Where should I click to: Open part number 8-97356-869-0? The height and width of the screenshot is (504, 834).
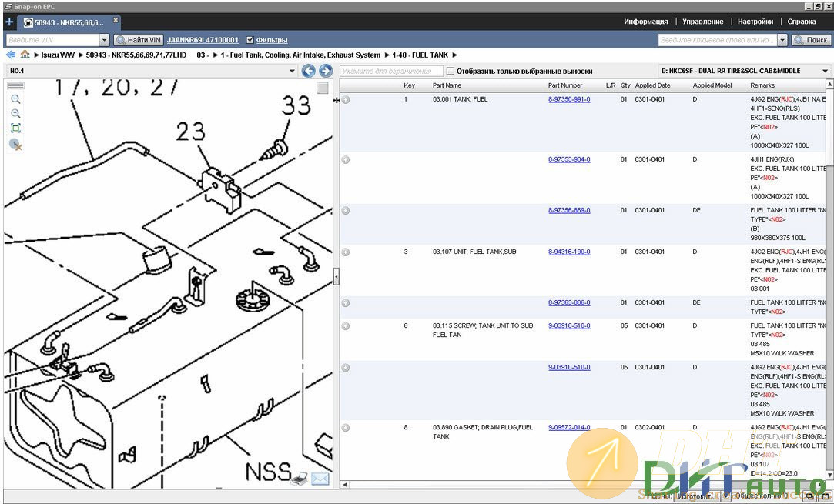(569, 210)
